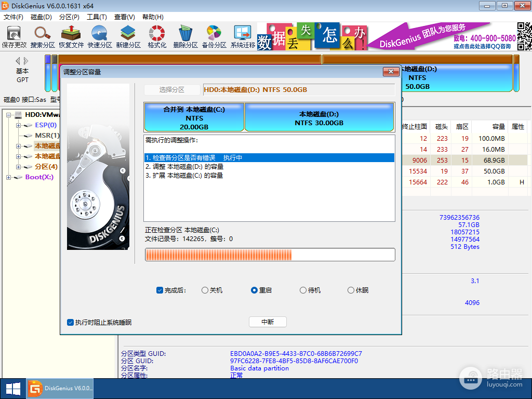Viewport: 532px width, 399px height.
Task: Launch the Recover Files (恢复文件) tool
Action: point(71,37)
